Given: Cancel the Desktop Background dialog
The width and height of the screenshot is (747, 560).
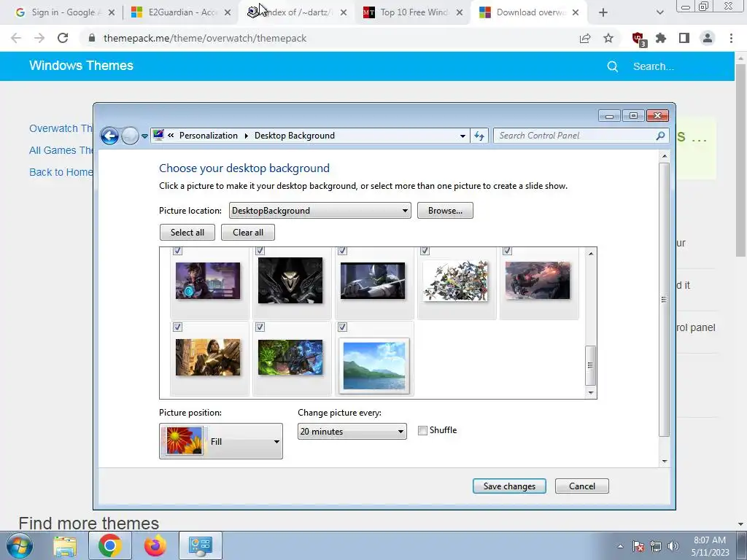Looking at the screenshot, I should point(581,486).
